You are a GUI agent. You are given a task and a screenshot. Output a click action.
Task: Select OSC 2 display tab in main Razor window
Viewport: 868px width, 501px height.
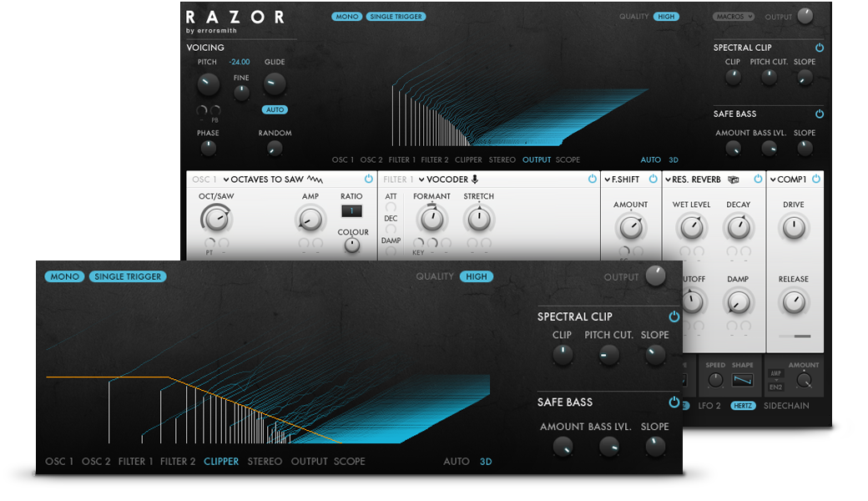point(371,159)
